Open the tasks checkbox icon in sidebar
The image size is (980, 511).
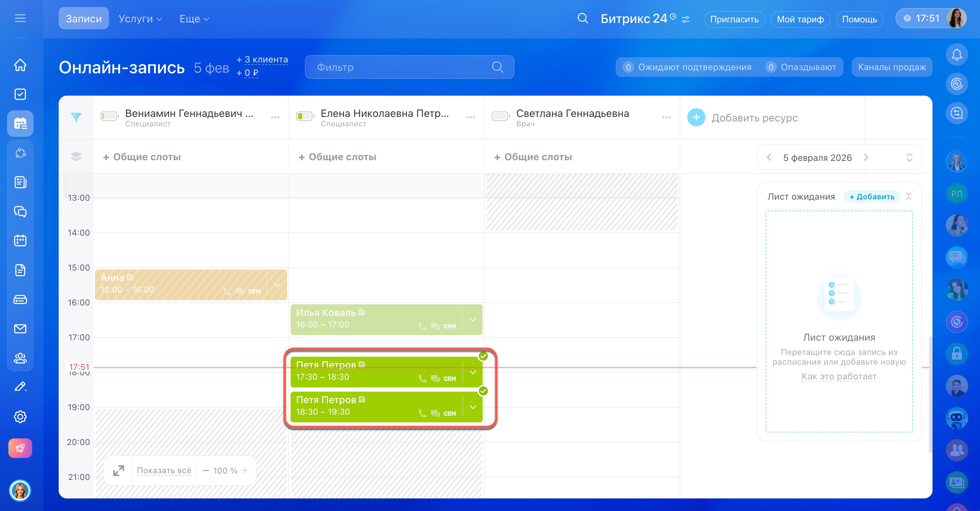[x=20, y=94]
